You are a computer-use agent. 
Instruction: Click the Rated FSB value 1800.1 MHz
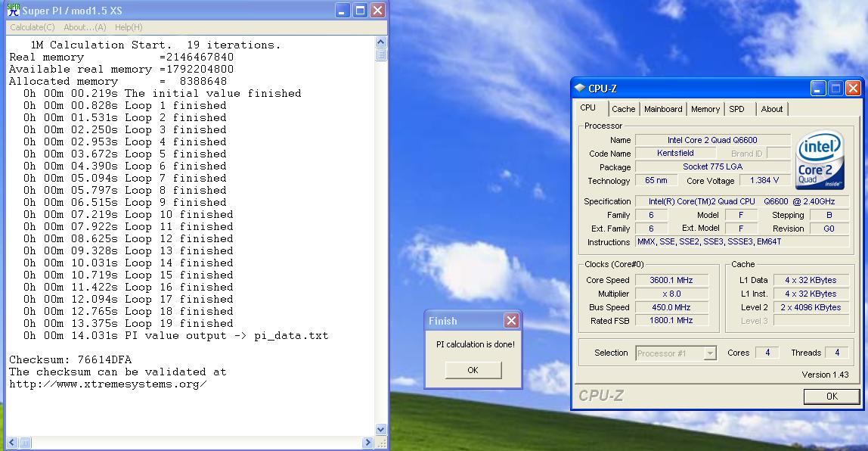pos(671,320)
